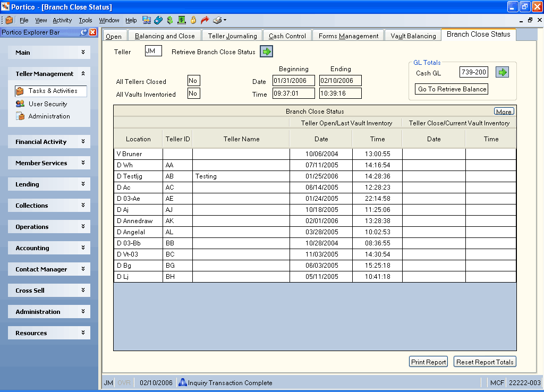Screen dimensions: 544x392
Task: Click the green cash receipt toolbar icon
Action: click(x=182, y=20)
